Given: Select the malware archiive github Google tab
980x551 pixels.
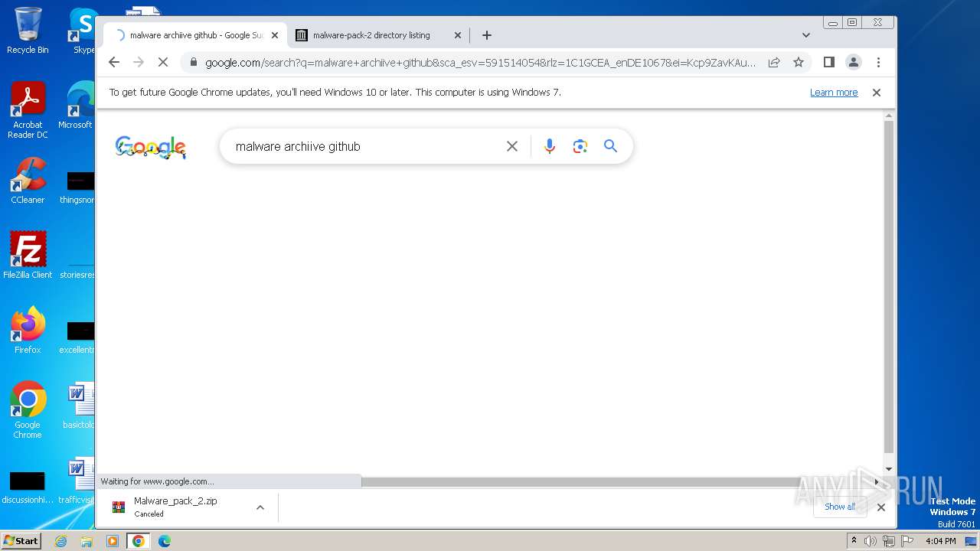Looking at the screenshot, I should (x=196, y=35).
